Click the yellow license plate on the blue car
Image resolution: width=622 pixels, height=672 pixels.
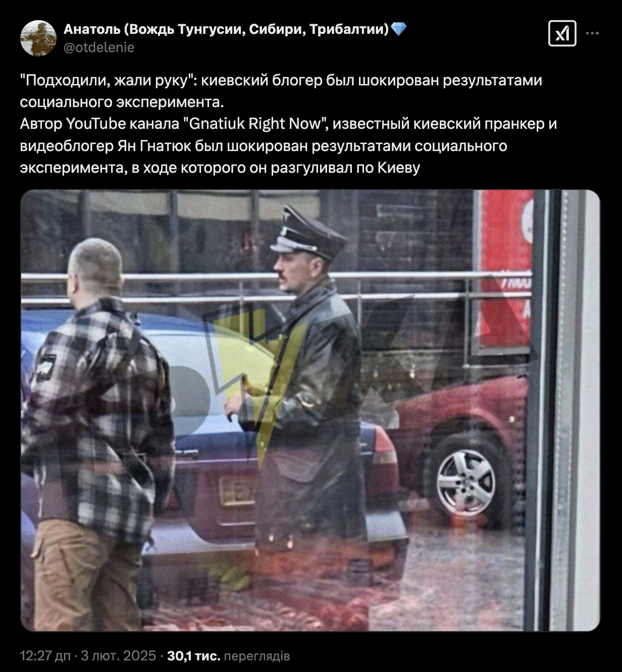(x=238, y=490)
